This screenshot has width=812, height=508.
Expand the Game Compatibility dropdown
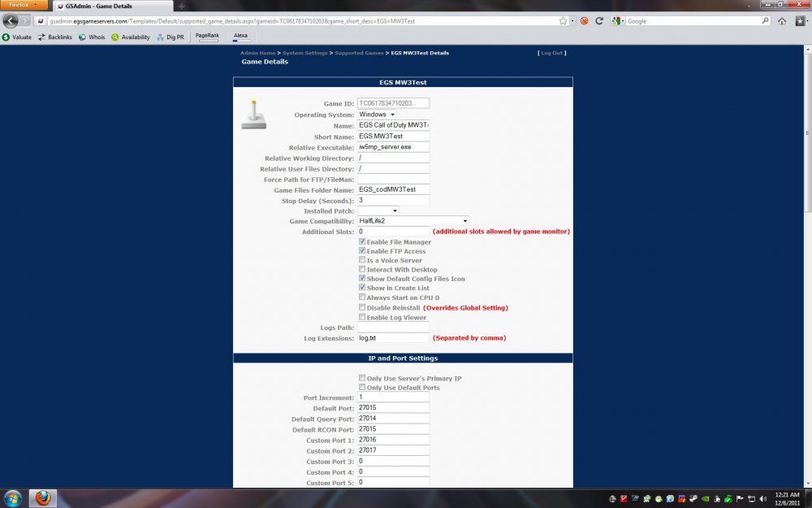click(x=412, y=221)
